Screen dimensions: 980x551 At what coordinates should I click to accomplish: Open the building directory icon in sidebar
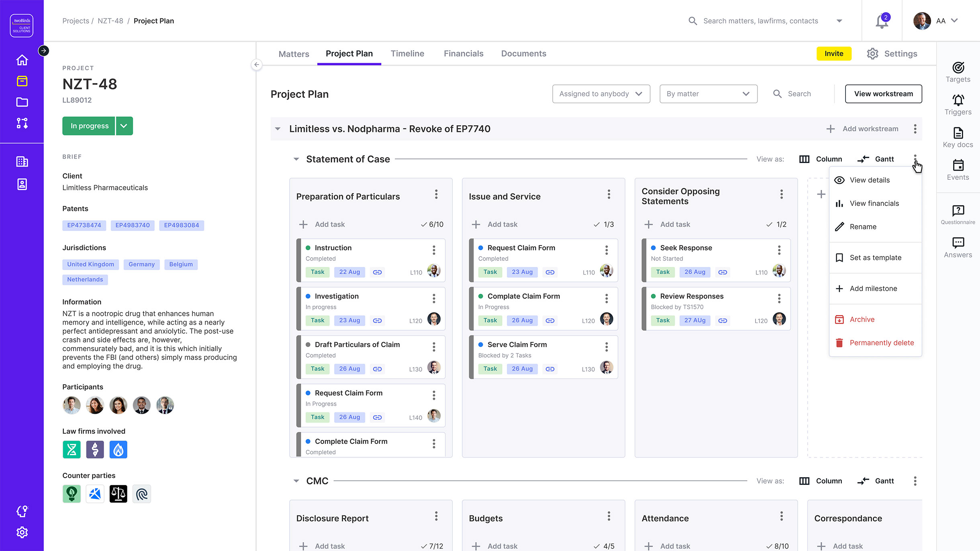tap(22, 162)
